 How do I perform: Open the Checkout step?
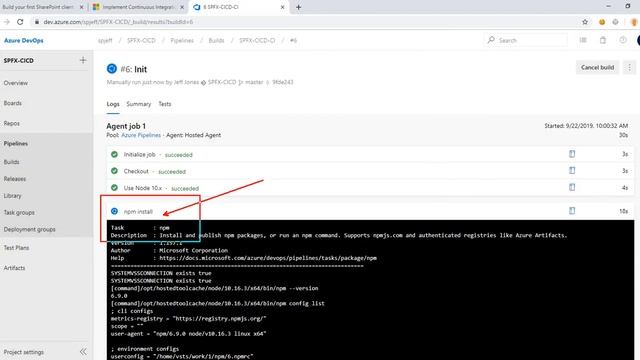tap(370, 171)
